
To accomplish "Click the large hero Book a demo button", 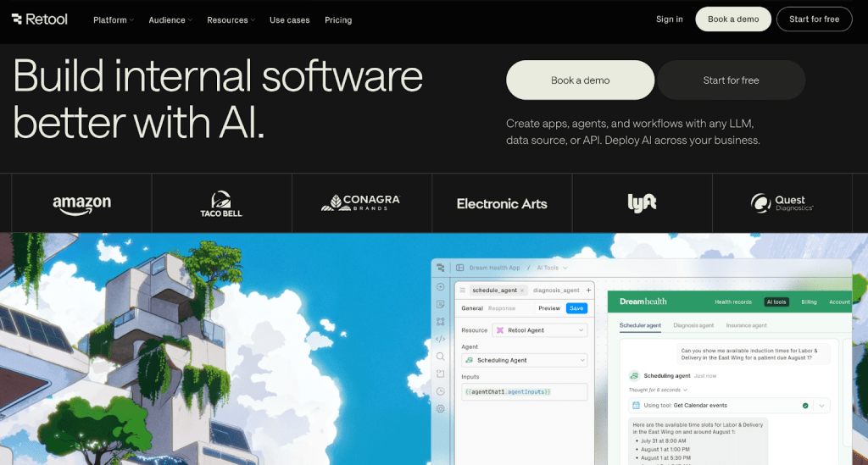I will coord(580,80).
